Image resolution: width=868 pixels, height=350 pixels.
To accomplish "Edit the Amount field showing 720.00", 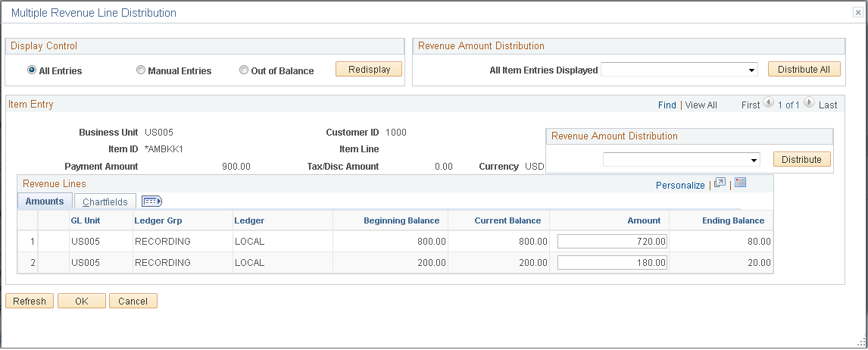I will (612, 242).
